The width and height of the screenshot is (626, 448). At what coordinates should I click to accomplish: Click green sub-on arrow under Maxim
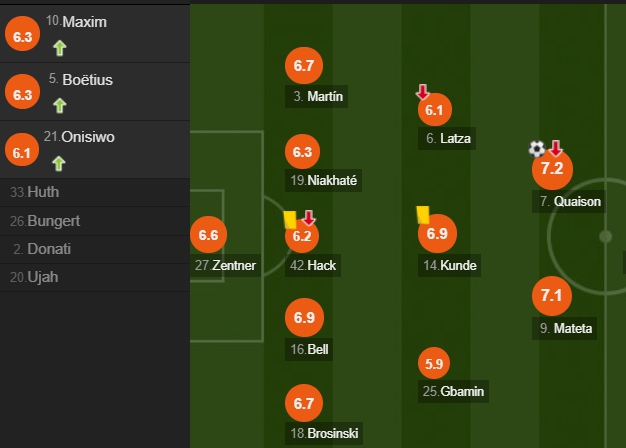coord(60,48)
